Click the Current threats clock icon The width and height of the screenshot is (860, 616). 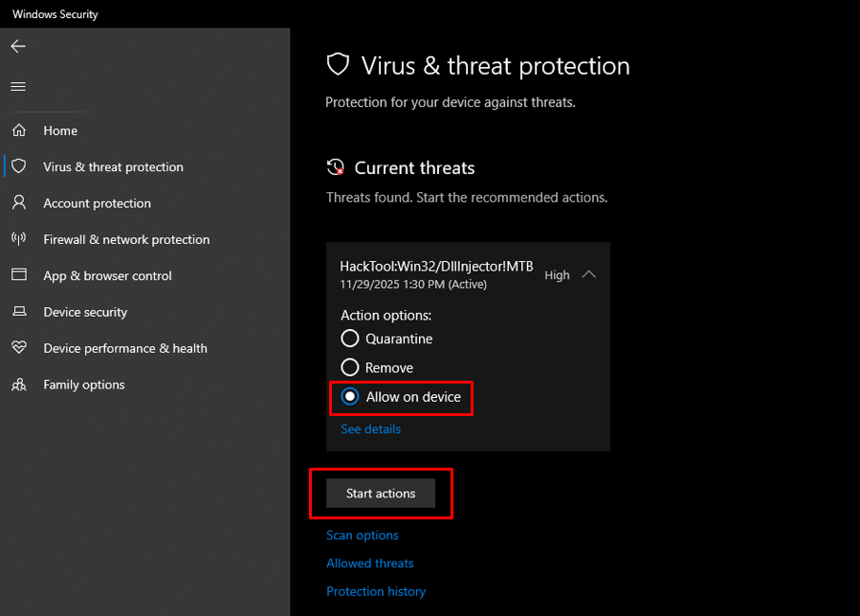coord(335,166)
